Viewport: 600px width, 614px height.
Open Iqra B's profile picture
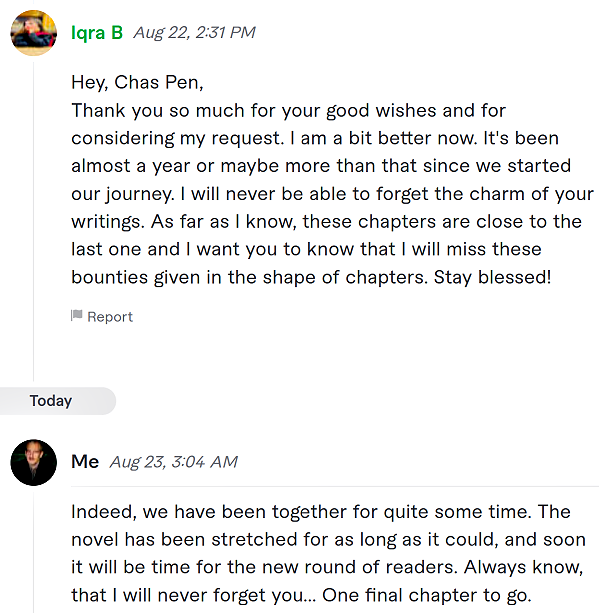coord(33,33)
